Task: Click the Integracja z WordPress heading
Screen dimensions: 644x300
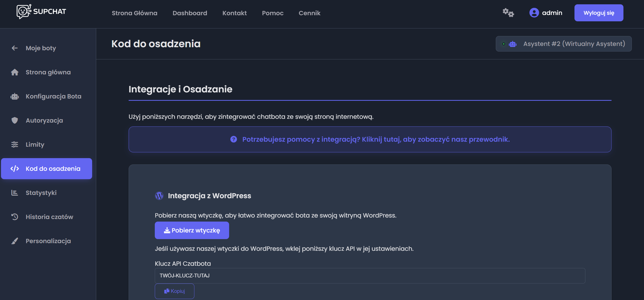Action: click(209, 196)
